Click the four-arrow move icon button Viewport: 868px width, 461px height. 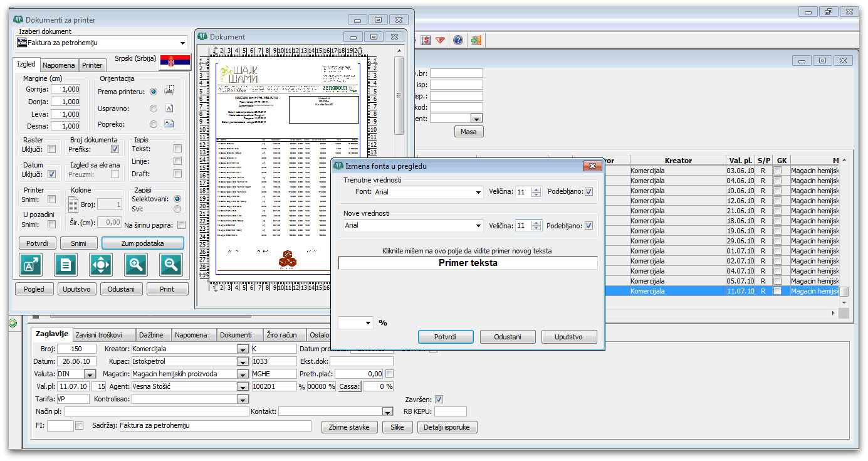point(101,265)
